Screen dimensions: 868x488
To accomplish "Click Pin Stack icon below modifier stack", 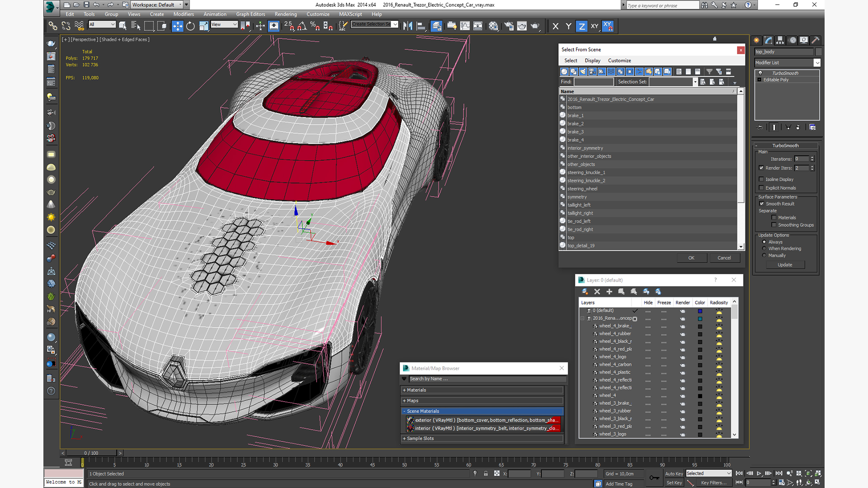I will [760, 127].
